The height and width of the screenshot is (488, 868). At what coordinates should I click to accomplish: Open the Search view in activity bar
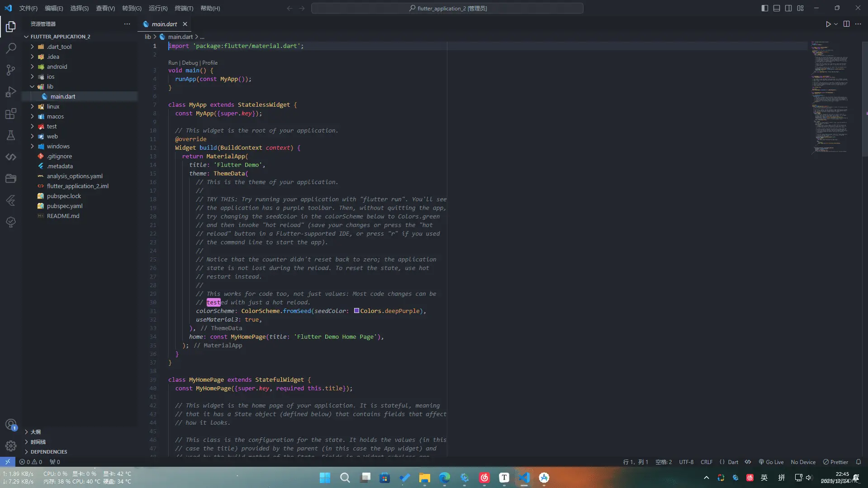[x=11, y=48]
